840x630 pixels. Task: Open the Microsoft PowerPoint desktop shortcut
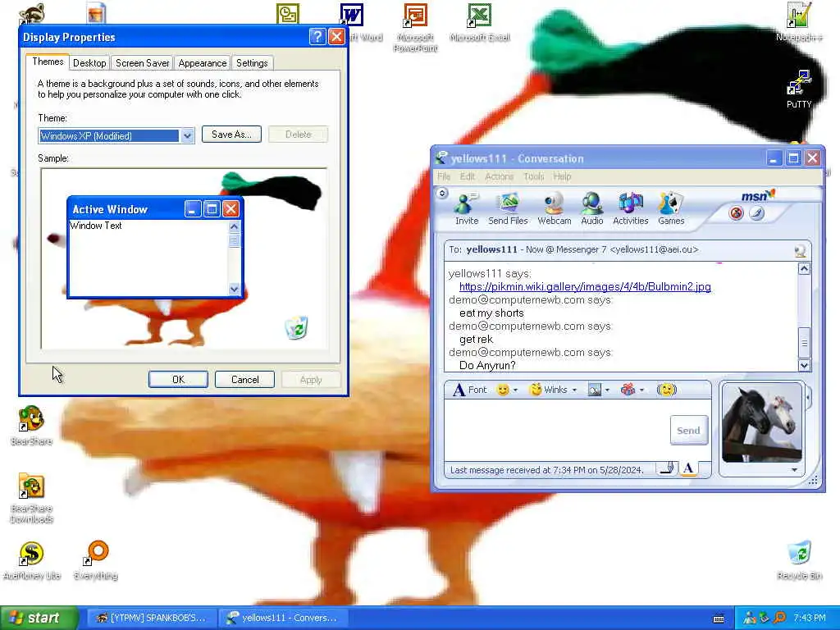[415, 28]
